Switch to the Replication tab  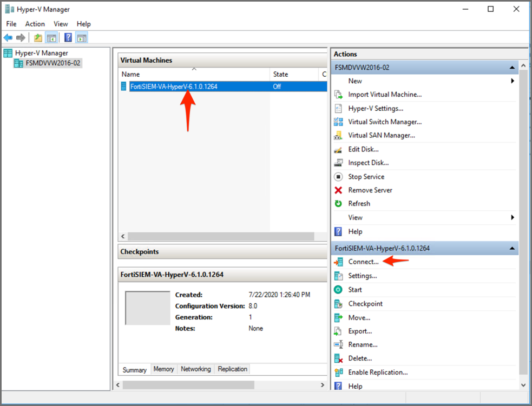(232, 369)
